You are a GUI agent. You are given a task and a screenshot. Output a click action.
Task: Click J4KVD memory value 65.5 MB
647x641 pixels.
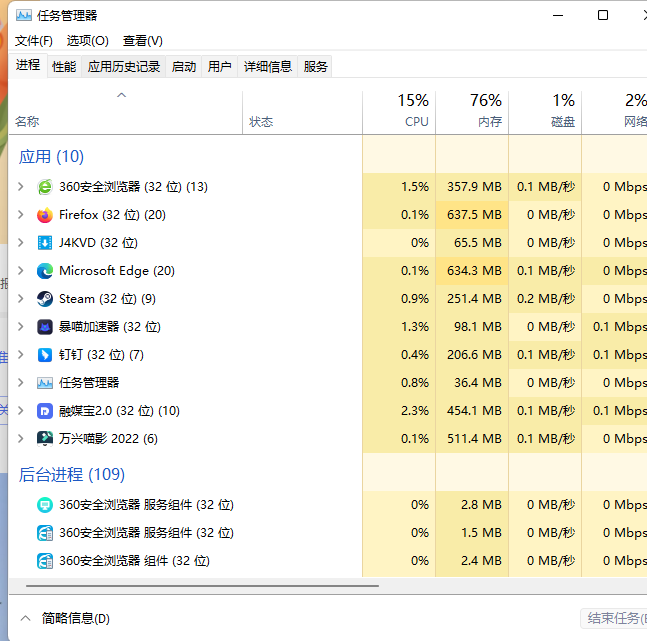tap(477, 243)
